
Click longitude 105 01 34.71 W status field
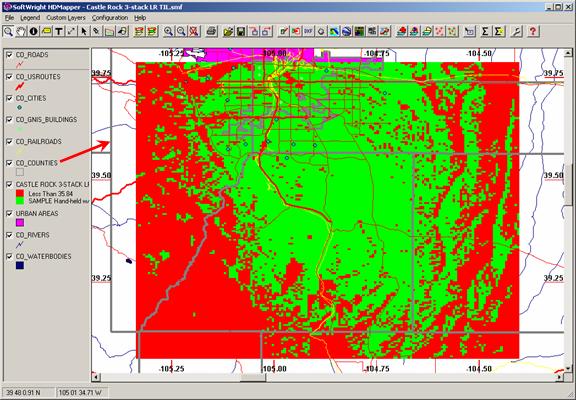pos(84,393)
